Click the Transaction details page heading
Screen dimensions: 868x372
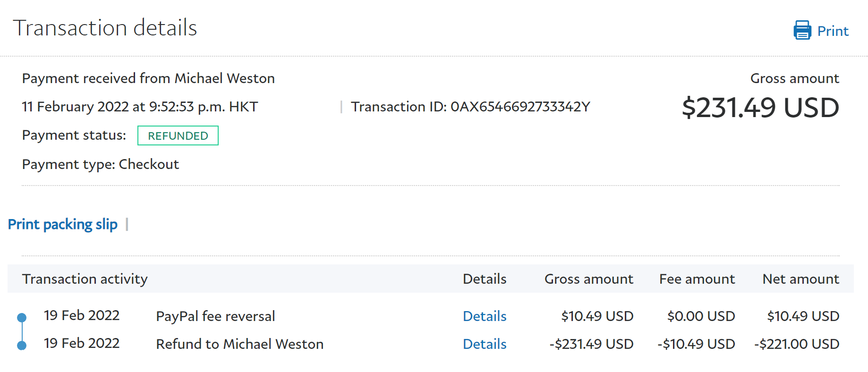(105, 28)
